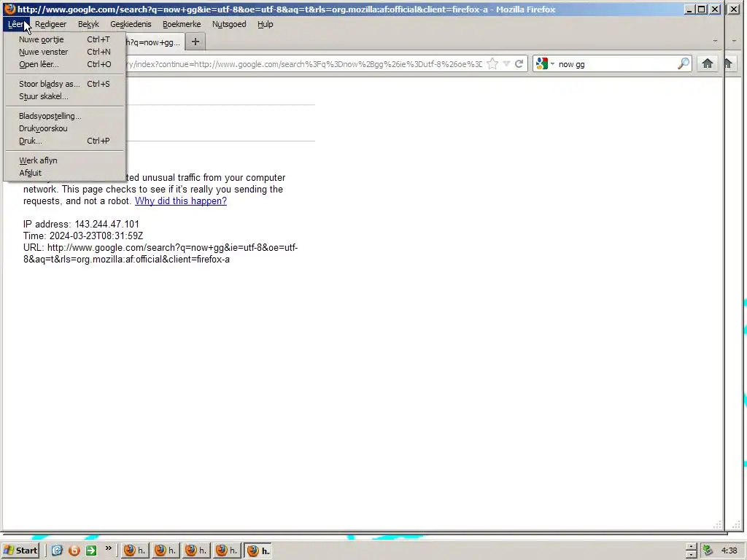Click into the URL address bar
The height and width of the screenshot is (560, 747).
305,64
